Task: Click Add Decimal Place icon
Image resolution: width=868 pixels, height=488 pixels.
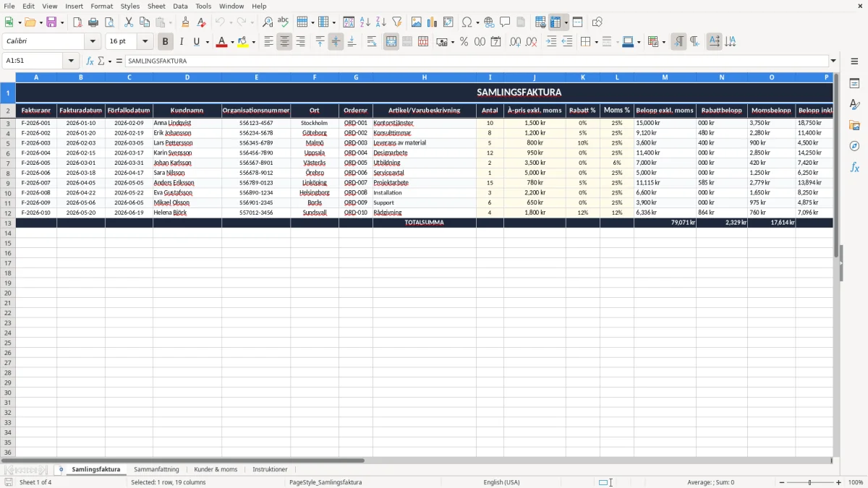Action: tap(515, 42)
